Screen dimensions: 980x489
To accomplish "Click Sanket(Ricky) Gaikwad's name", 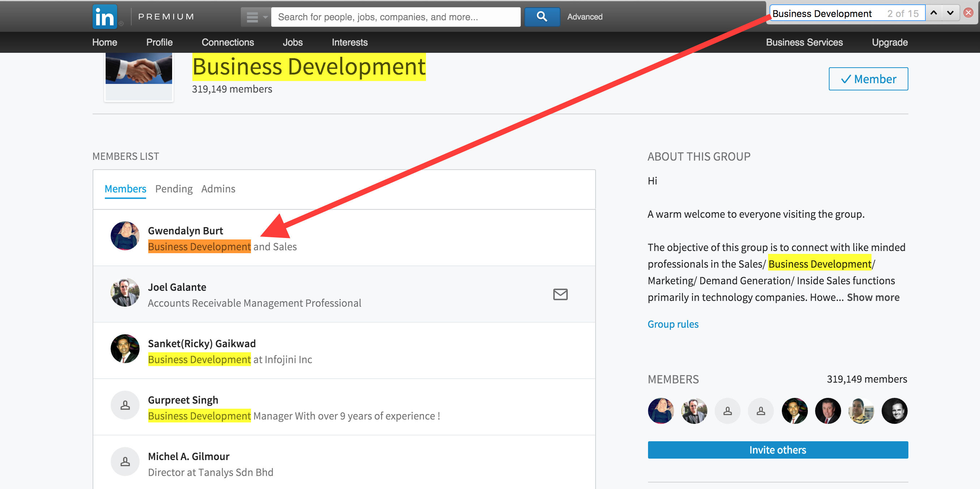I will pyautogui.click(x=202, y=344).
